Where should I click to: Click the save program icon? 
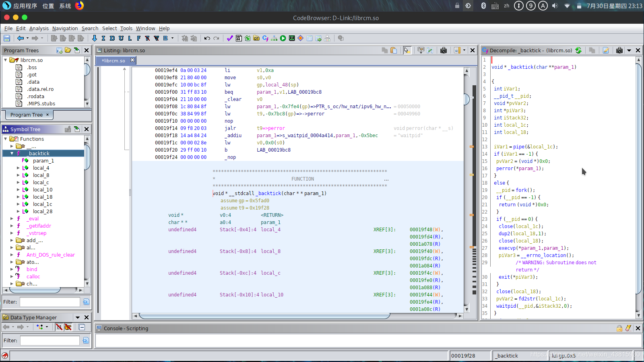(7, 38)
